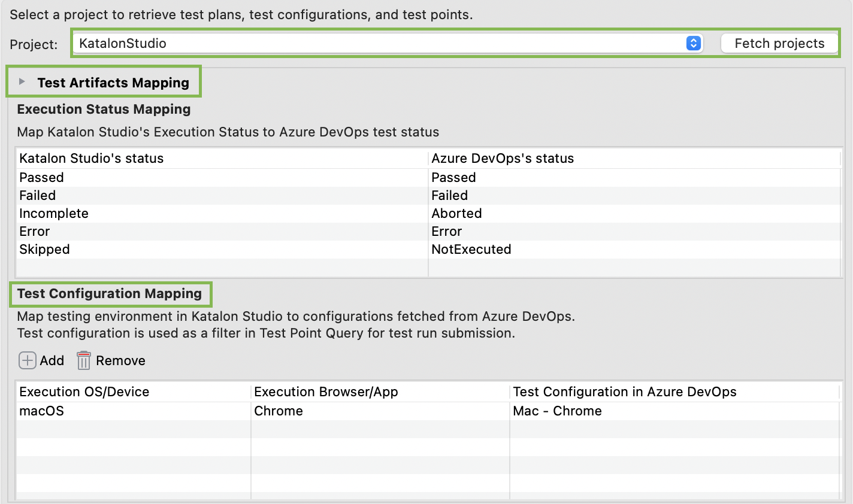Click the Execution OS/Device column header
Viewport: 853px width, 504px height.
[x=134, y=392]
